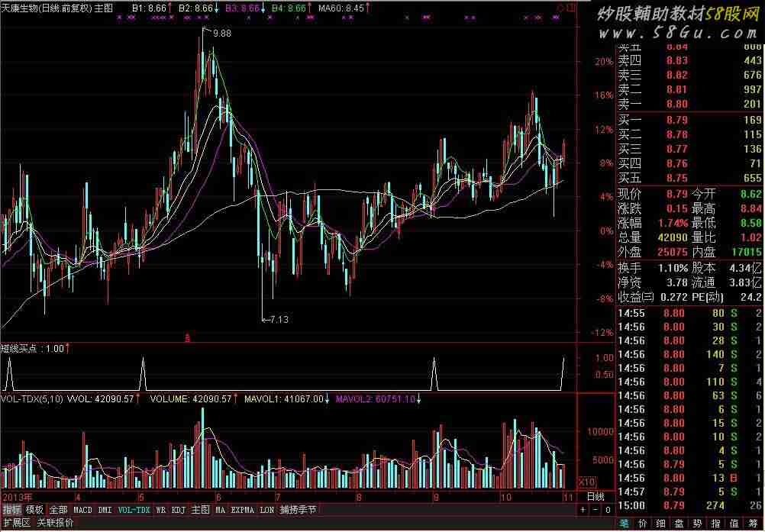Switch to the DMI indicator

[x=105, y=510]
